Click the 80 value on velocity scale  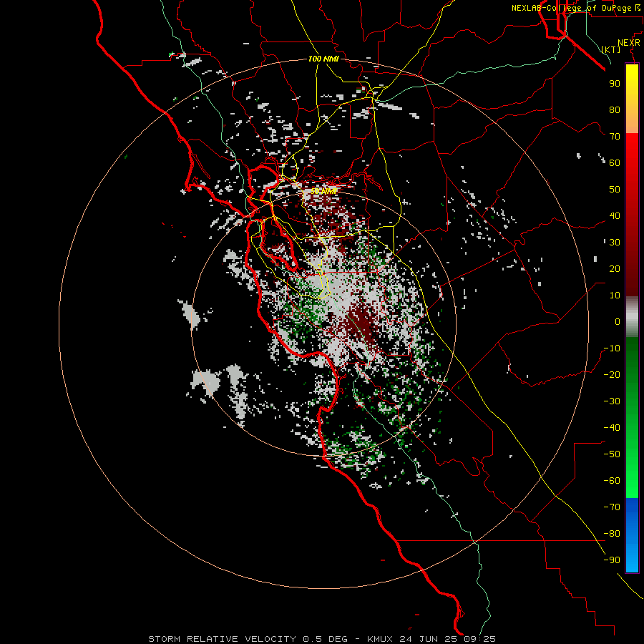coord(615,110)
